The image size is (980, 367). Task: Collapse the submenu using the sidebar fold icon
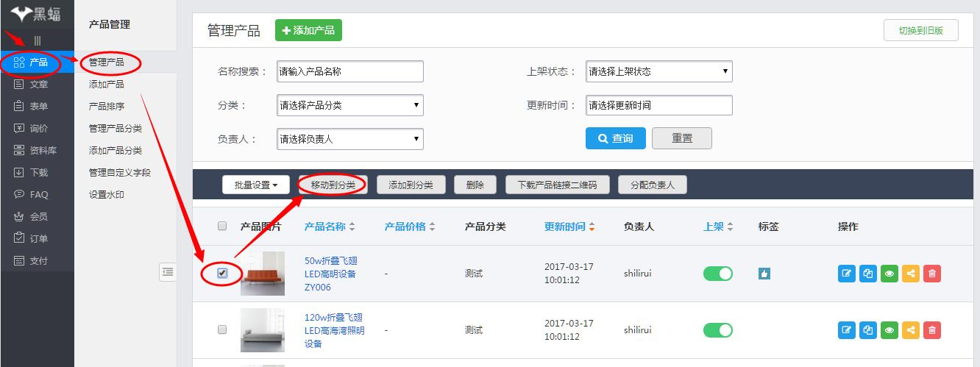pos(168,272)
